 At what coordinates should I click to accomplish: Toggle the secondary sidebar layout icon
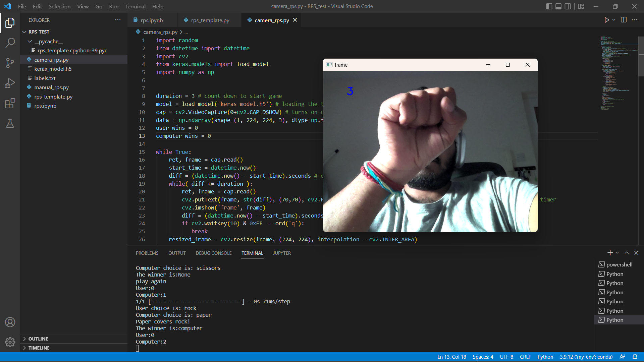point(568,6)
